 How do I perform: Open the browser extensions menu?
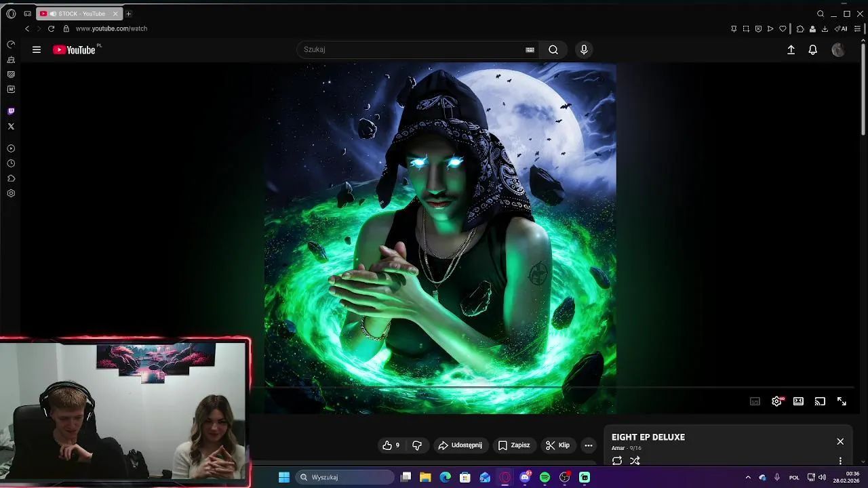point(800,28)
